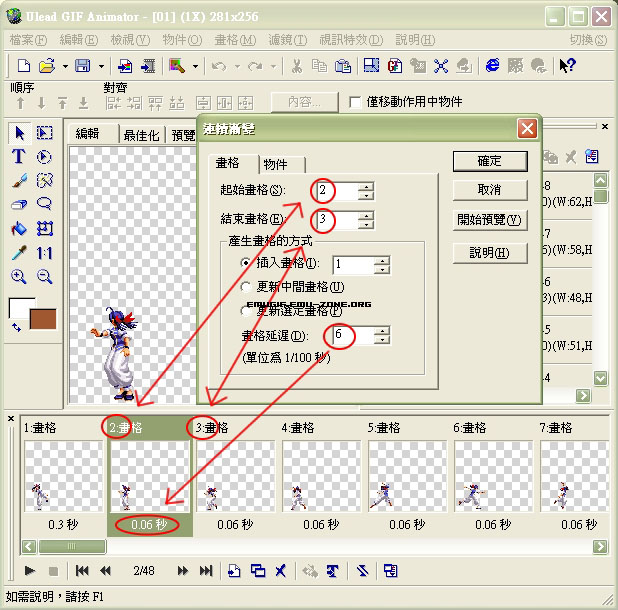Click the context help arrow icon
Image resolution: width=618 pixels, height=610 pixels.
tap(568, 65)
